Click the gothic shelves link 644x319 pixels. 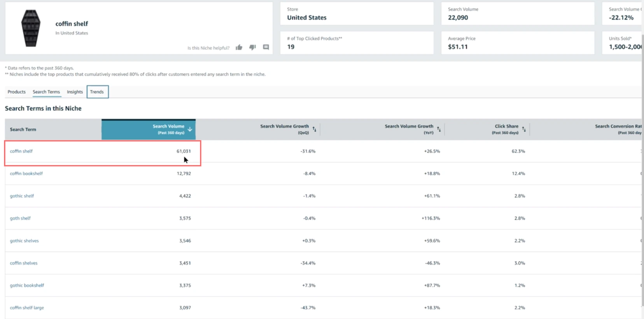coord(24,241)
